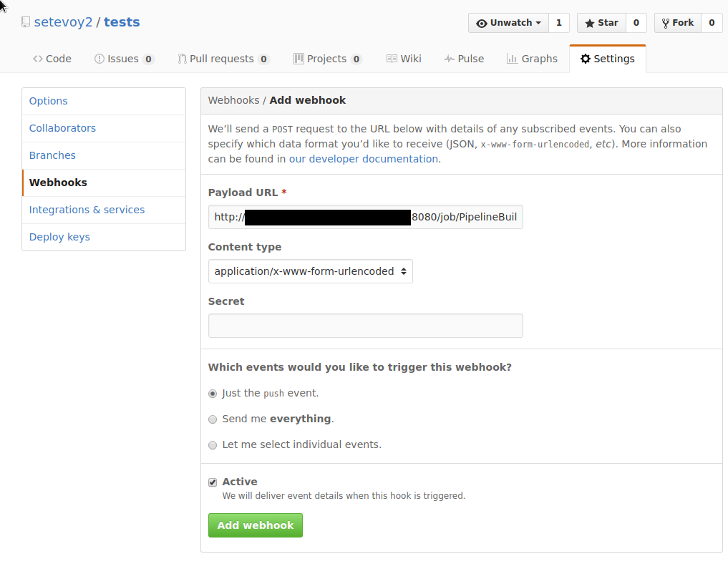
Task: Click the Wiki book icon
Action: click(392, 59)
